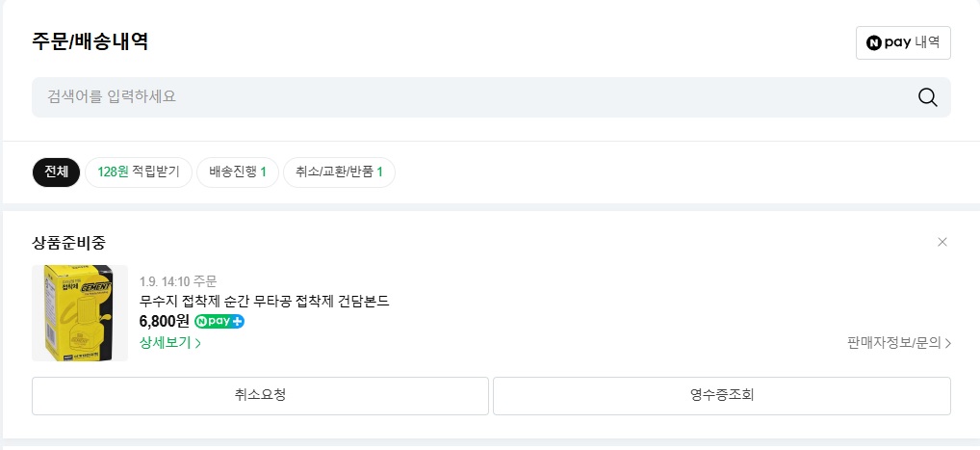Dismiss the order card with X icon
Screen dimensions: 980x450
click(942, 242)
